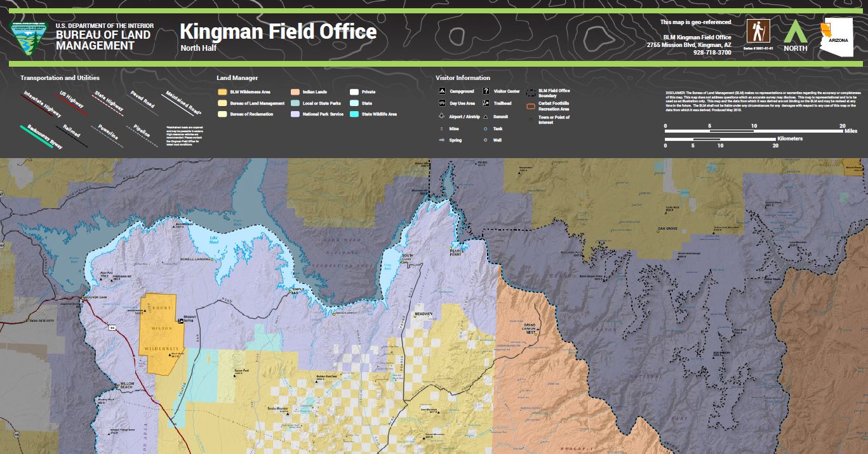The width and height of the screenshot is (868, 454).
Task: Click the green NORTH arrow indicator
Action: (796, 32)
